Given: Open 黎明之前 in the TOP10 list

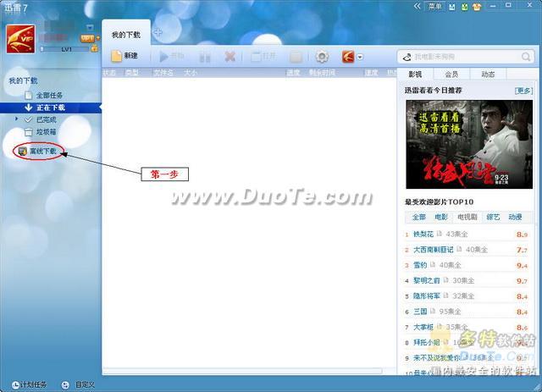Looking at the screenshot, I should pos(427,280).
